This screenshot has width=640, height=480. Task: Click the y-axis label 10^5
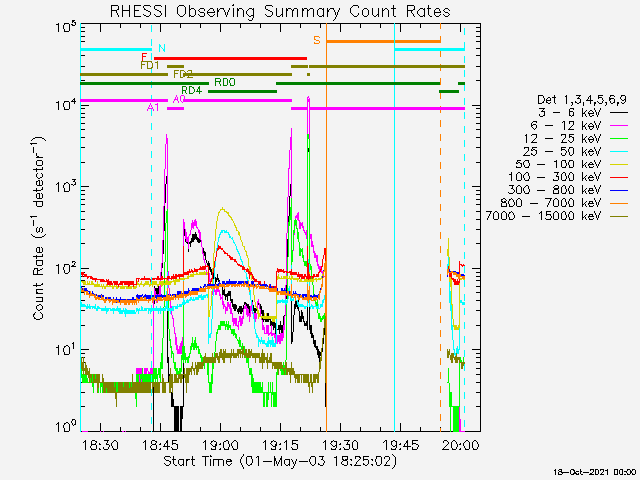66,29
